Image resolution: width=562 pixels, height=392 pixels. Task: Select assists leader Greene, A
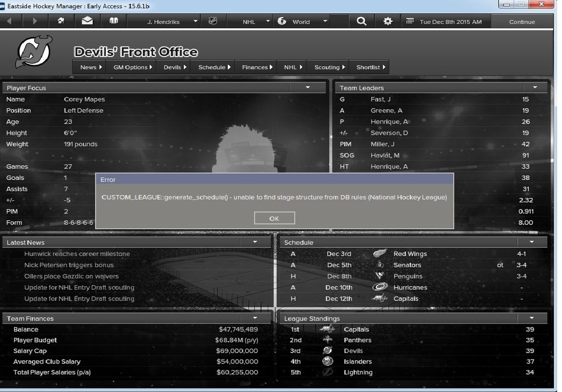386,110
